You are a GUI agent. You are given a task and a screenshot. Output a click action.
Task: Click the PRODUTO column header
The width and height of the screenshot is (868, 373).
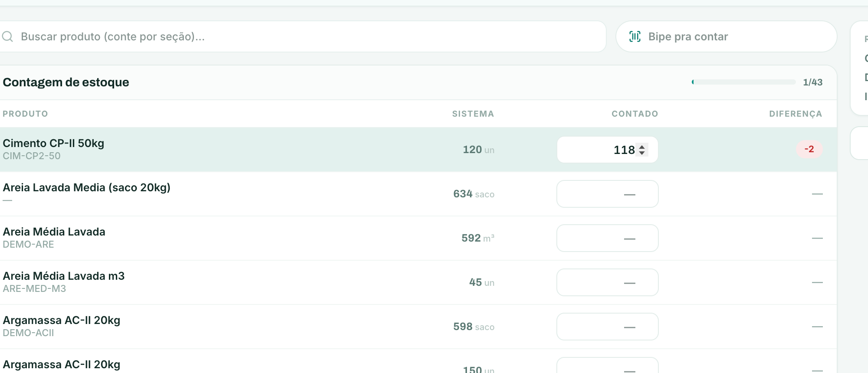(x=25, y=114)
